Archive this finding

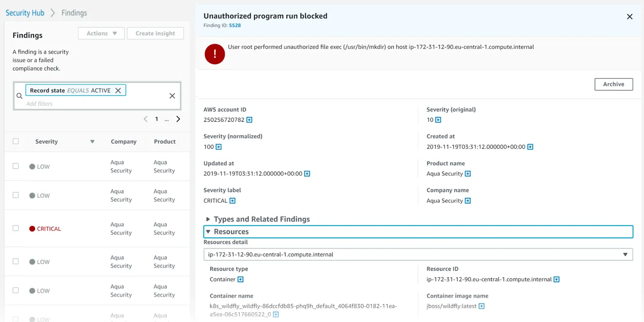[x=613, y=84]
